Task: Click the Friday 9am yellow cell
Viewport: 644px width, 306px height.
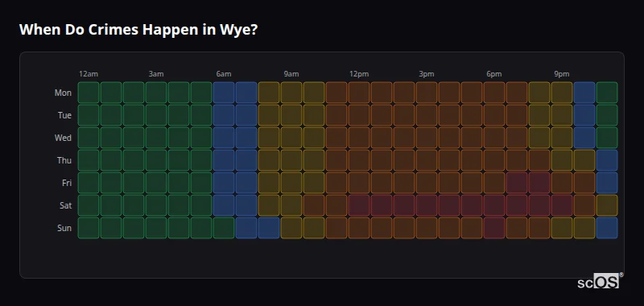Action: pyautogui.click(x=291, y=183)
